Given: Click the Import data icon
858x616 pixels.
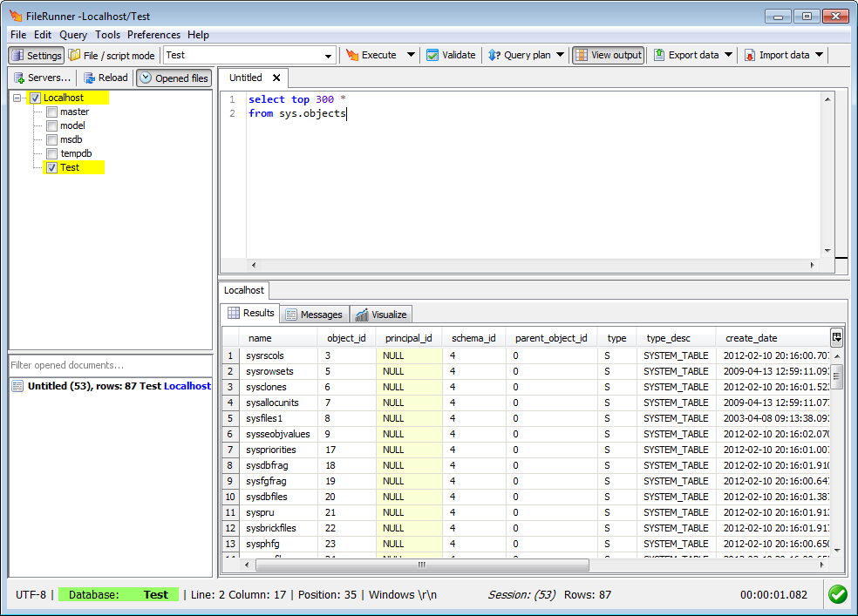Looking at the screenshot, I should pyautogui.click(x=750, y=55).
